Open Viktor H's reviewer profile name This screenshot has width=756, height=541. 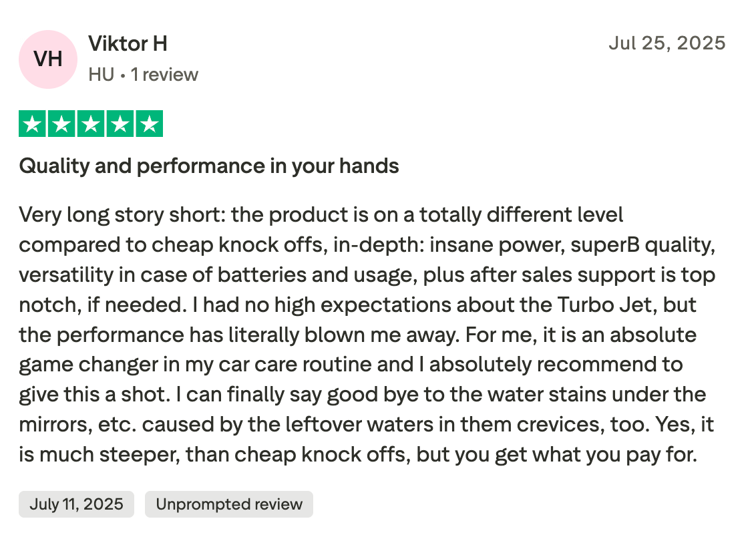(x=128, y=44)
